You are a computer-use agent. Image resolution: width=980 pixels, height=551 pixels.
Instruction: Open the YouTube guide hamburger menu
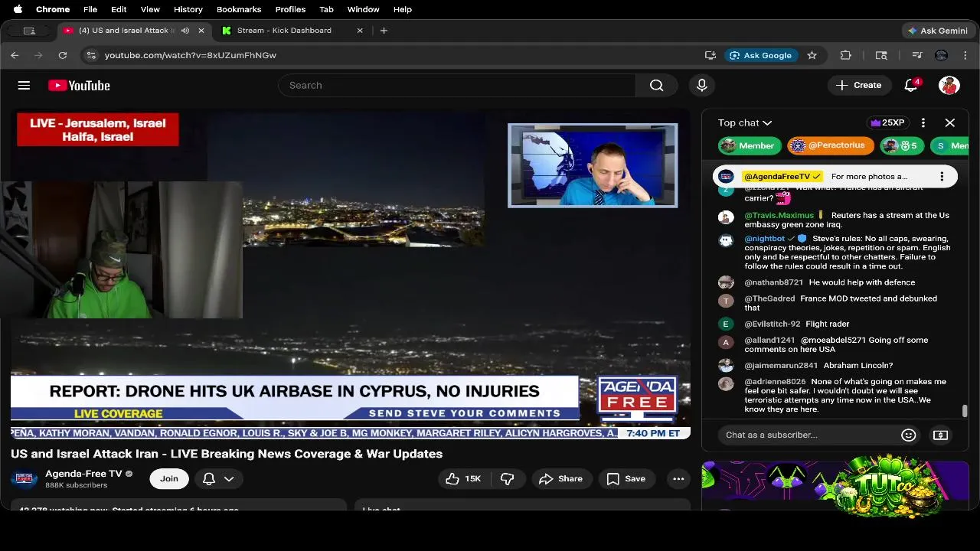(x=24, y=86)
